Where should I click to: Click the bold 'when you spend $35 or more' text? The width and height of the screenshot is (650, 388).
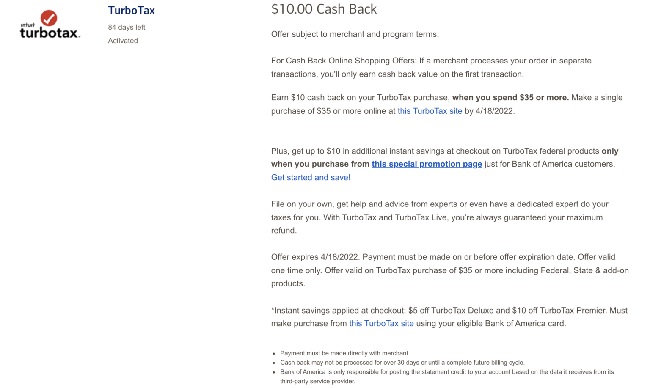pyautogui.click(x=510, y=97)
